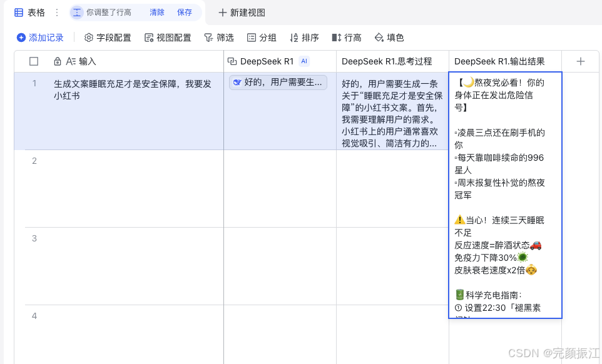
Task: Select row 1 number cell
Action: (34, 83)
